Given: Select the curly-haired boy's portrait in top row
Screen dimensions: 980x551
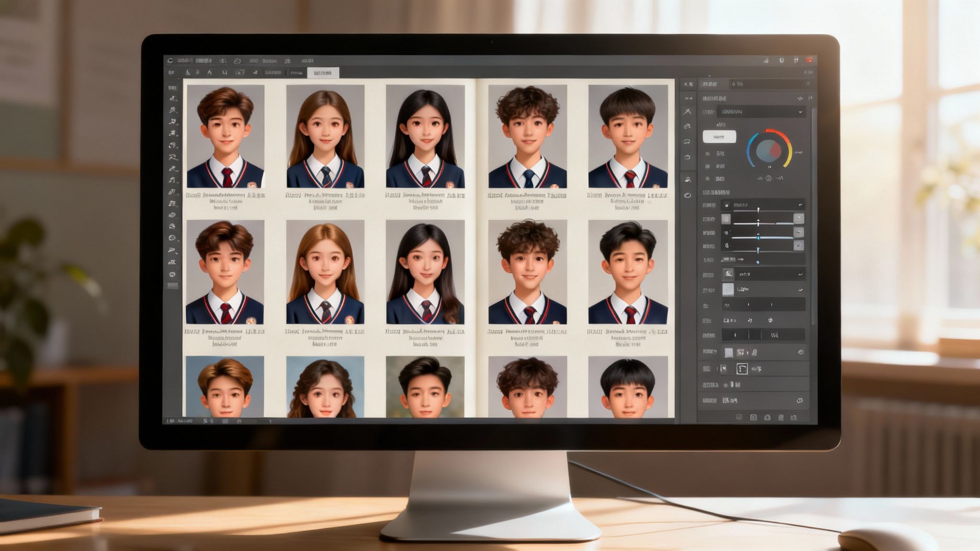Looking at the screenshot, I should [527, 136].
